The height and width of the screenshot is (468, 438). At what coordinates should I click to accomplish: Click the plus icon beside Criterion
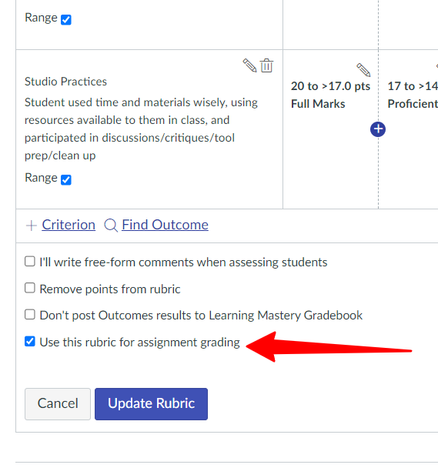31,226
